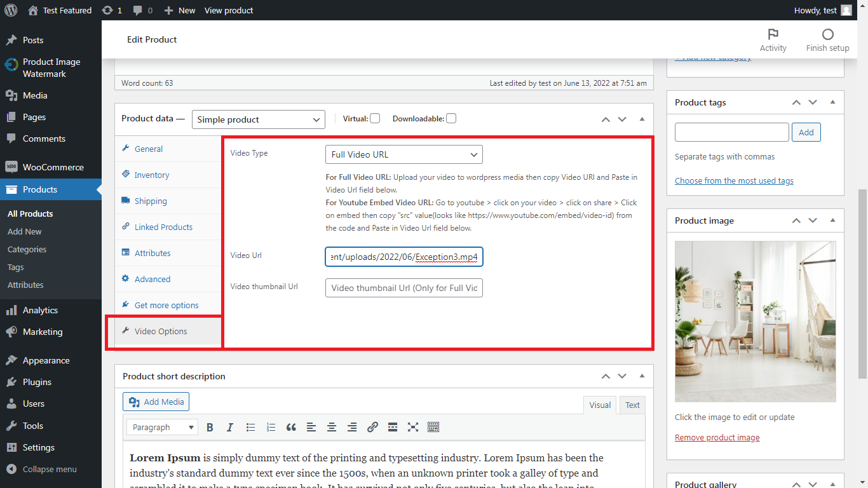The image size is (868, 488).
Task: Click Choose from the most used tags
Action: 734,180
